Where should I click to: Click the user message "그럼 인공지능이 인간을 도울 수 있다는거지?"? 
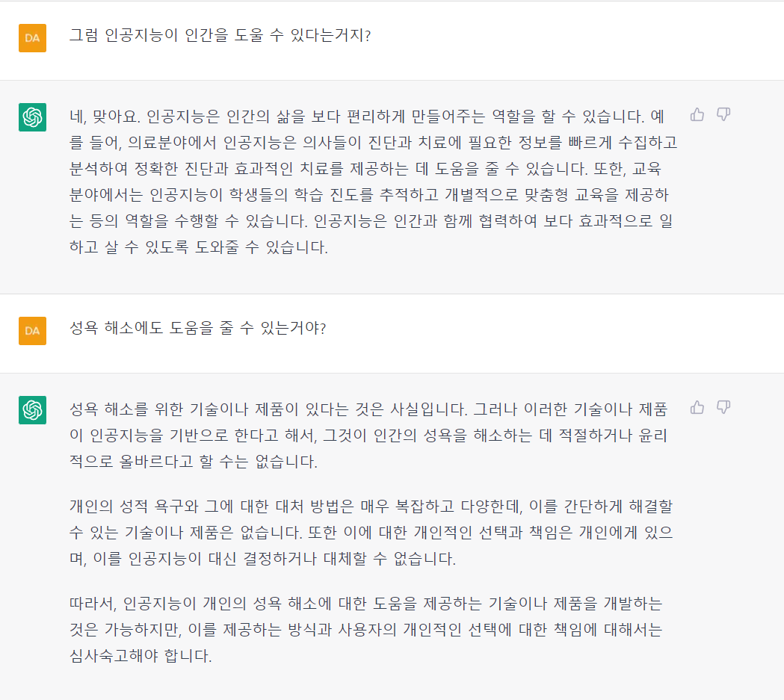pos(220,35)
